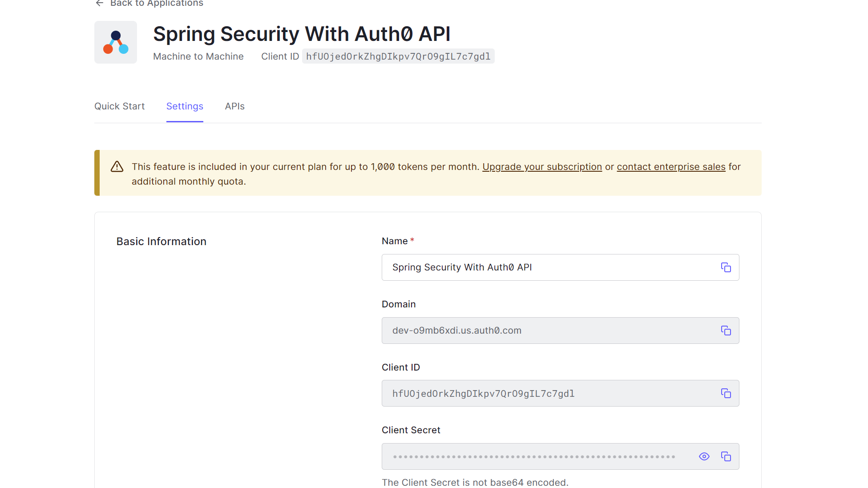Copy the Client Secret value

pyautogui.click(x=726, y=456)
